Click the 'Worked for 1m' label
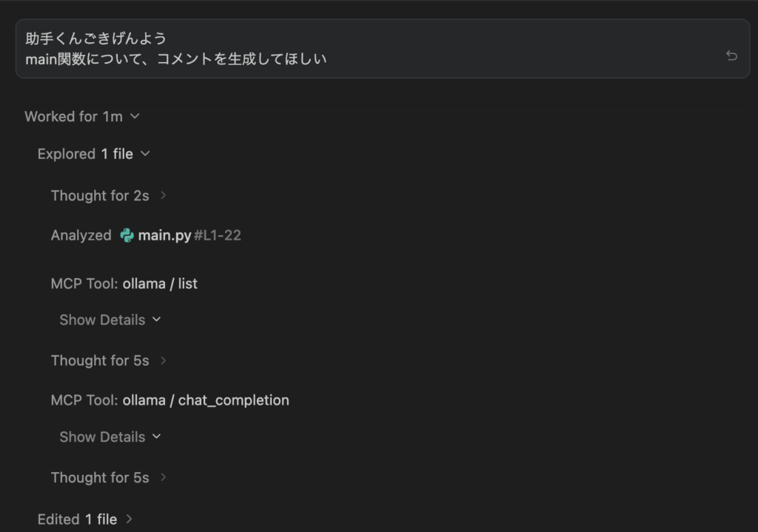This screenshot has width=758, height=532. point(73,116)
